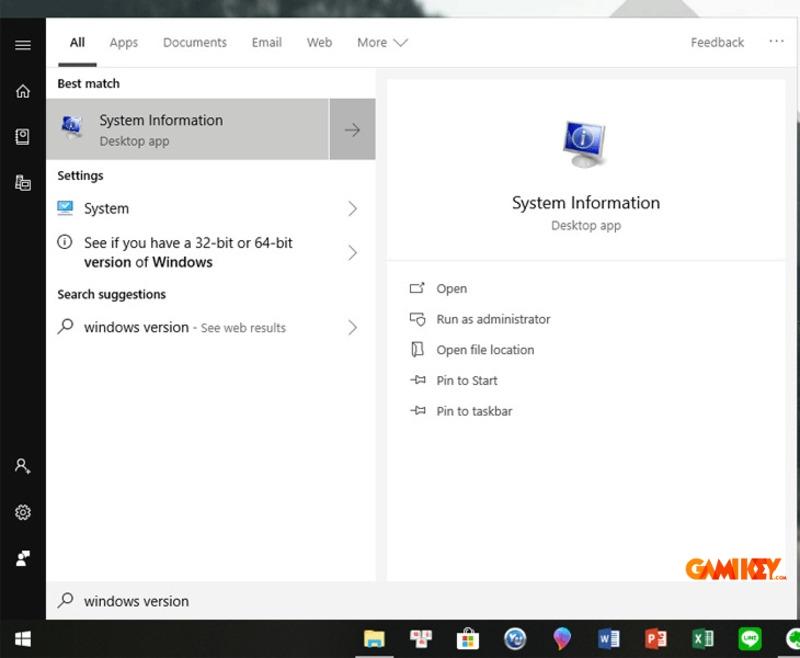Click the devices icon in the search sidebar

pos(22,183)
